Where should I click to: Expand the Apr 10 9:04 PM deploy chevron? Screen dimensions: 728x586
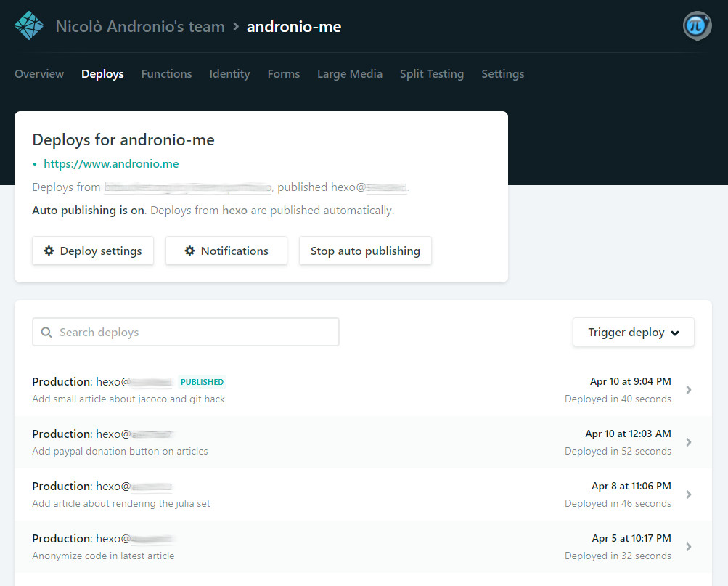tap(689, 390)
